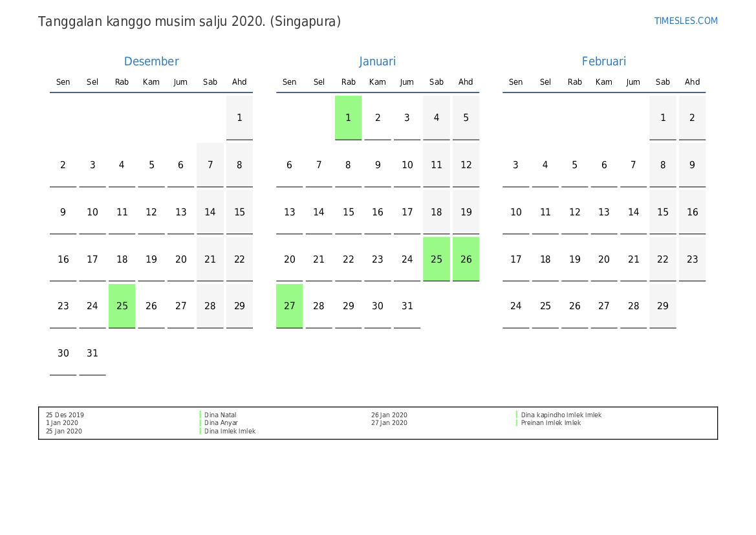This screenshot has width=756, height=535.
Task: Click the Dina Natal legend entry
Action: (221, 415)
